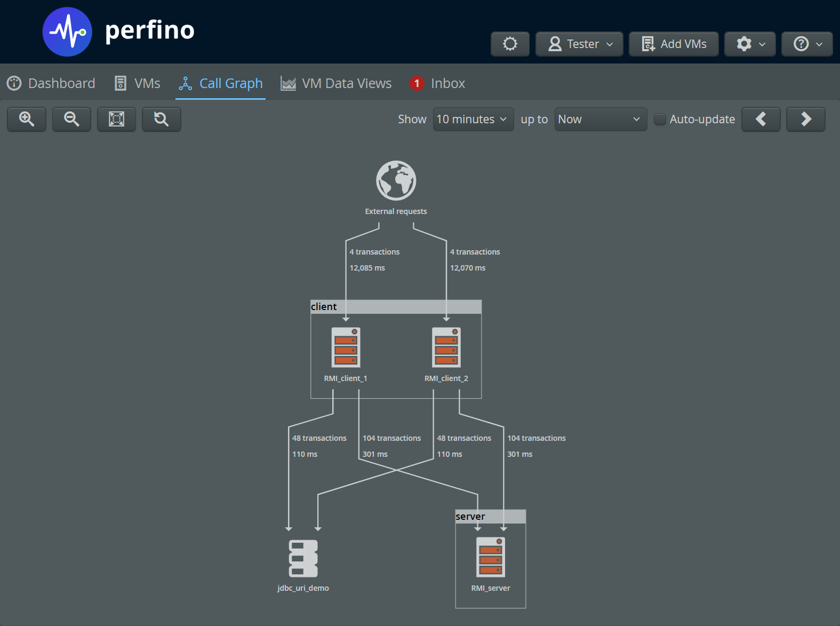Click the External requests globe icon

[x=396, y=180]
